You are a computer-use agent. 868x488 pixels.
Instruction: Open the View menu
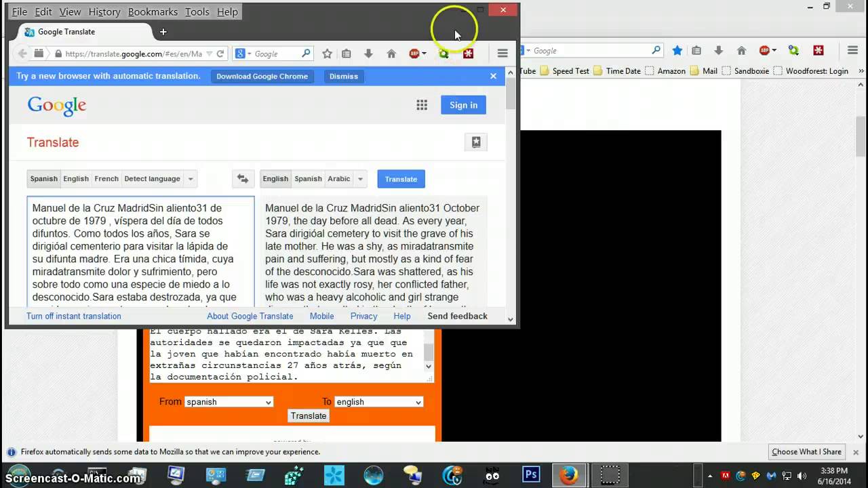[x=70, y=12]
